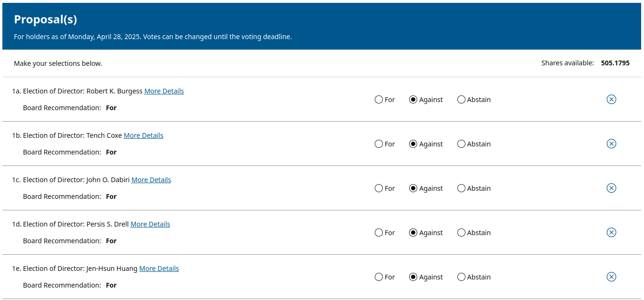Viewport: 644px width, 300px height.
Task: View More Details for John O. Dabiri
Action: 151,180
